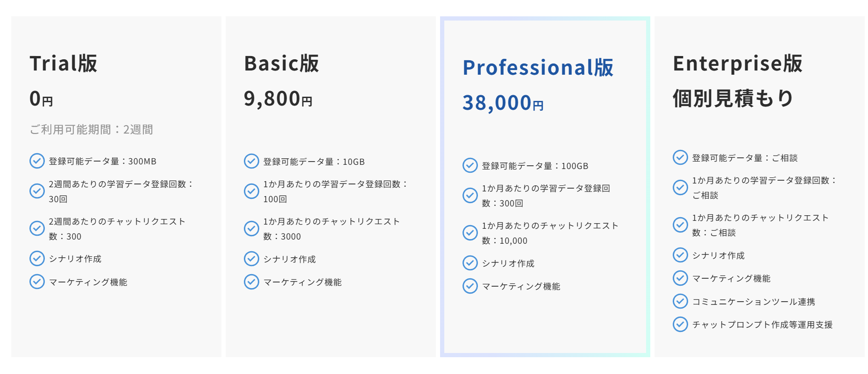The width and height of the screenshot is (868, 374).
Task: Click the 個別見積もり text
Action: coord(733,99)
